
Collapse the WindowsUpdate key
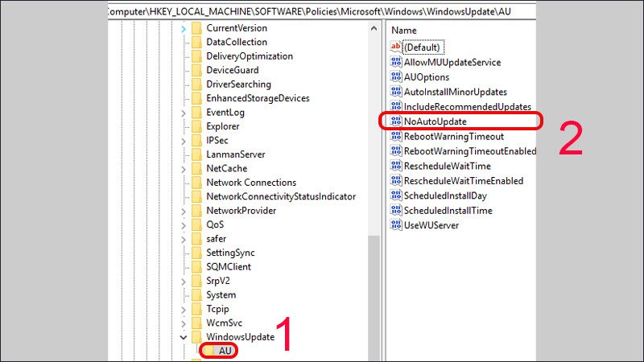183,337
